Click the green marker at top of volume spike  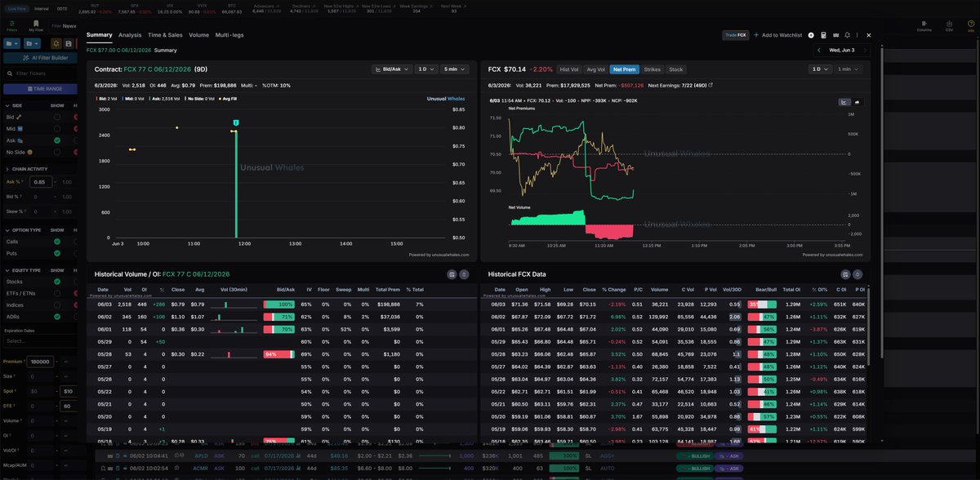point(235,122)
